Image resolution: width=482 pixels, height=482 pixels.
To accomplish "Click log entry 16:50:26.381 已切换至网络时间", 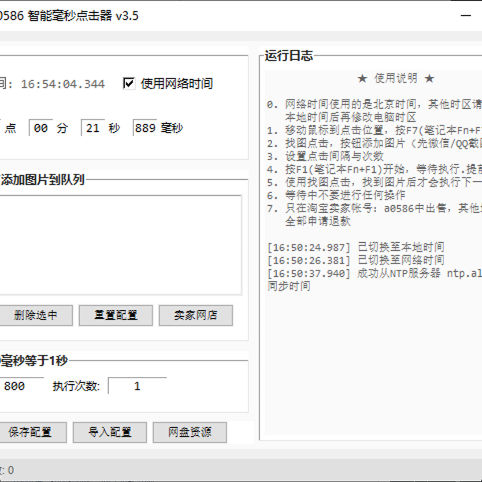I will [x=356, y=260].
